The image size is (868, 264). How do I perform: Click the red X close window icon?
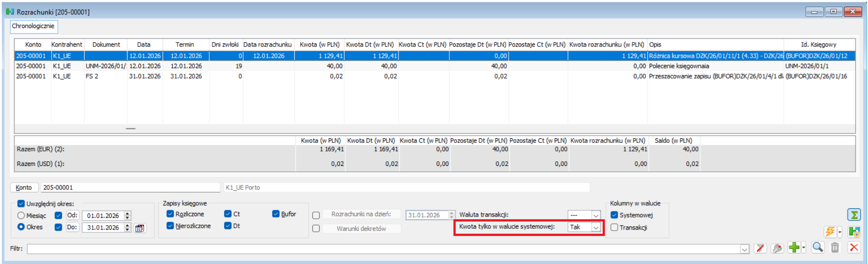(854, 247)
